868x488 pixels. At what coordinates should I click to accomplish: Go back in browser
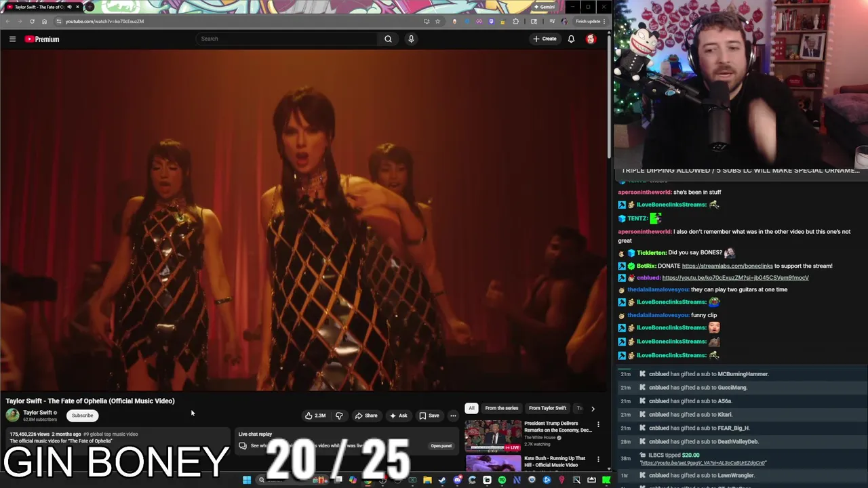coord(7,21)
